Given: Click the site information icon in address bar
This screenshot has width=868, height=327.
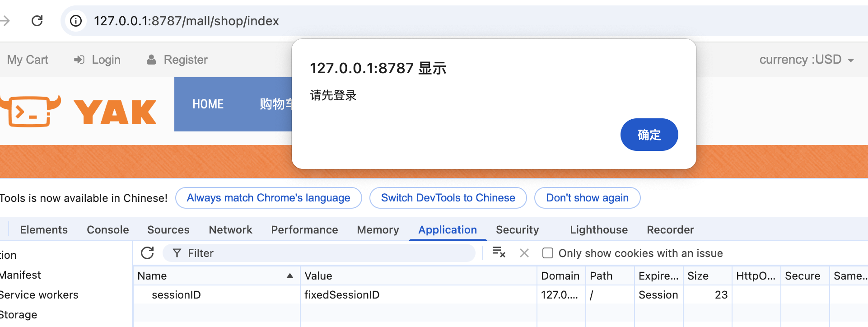Looking at the screenshot, I should coord(76,21).
